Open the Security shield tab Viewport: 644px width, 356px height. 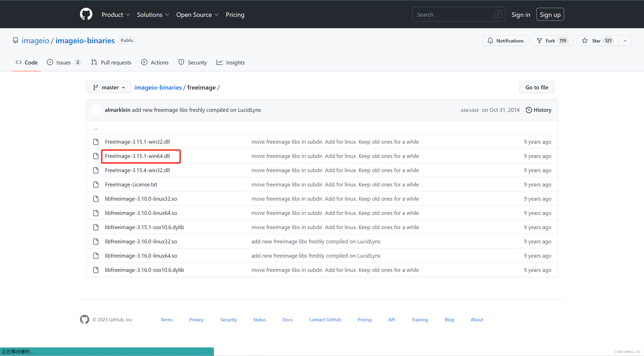tap(192, 62)
